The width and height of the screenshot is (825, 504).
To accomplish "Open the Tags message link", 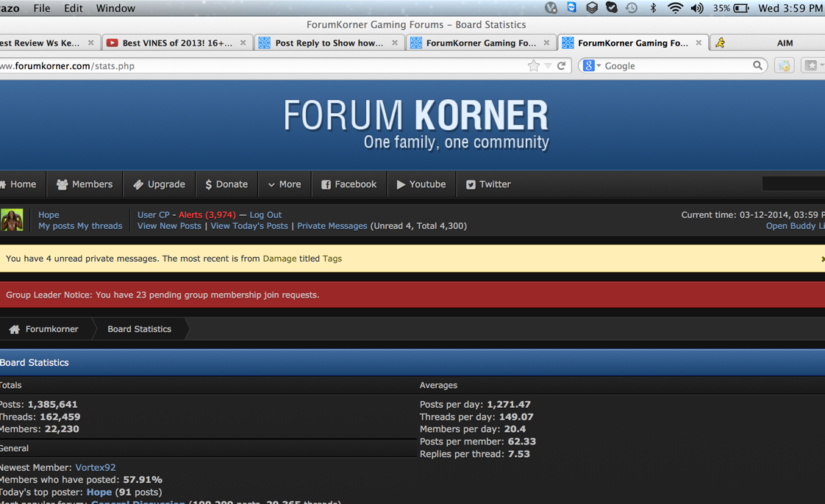I will (332, 259).
